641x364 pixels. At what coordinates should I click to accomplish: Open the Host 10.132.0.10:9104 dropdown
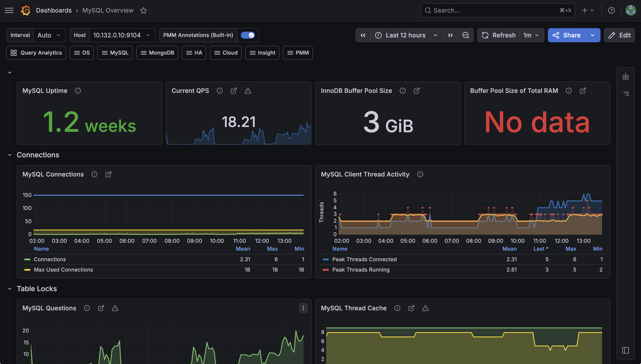point(122,35)
